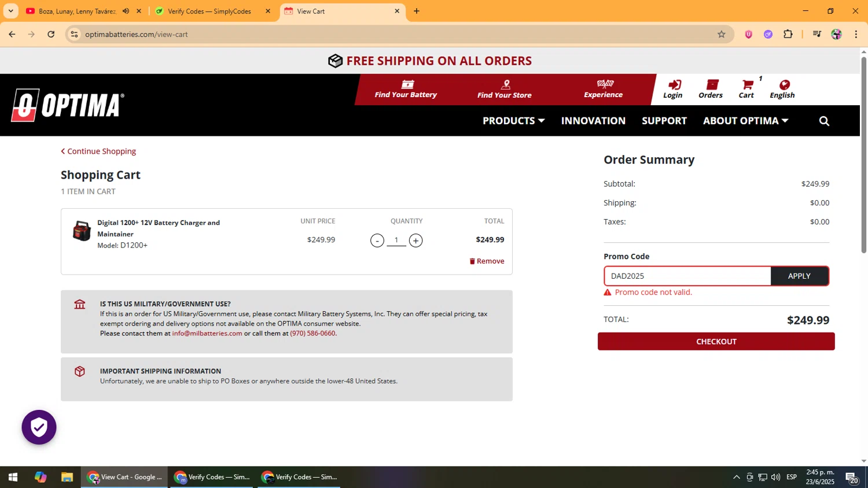Click FREE SHIPPING ON ALL ORDERS banner
The image size is (868, 488).
(430, 61)
